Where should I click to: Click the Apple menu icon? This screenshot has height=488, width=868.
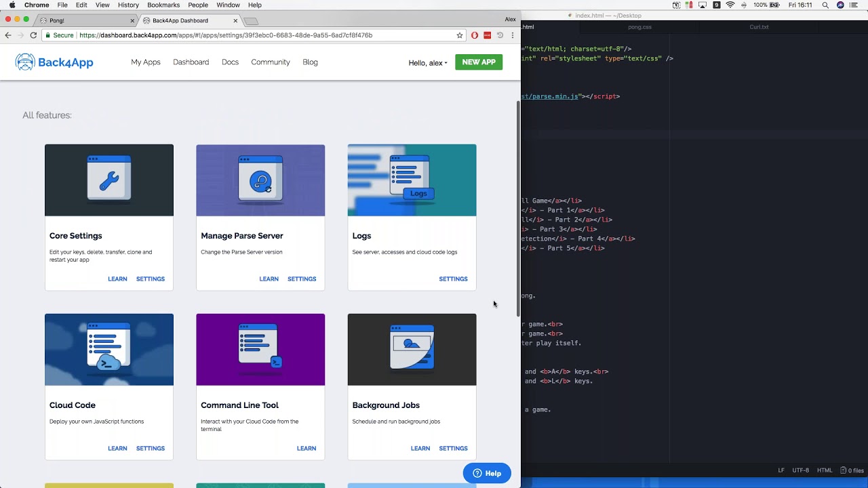[12, 5]
